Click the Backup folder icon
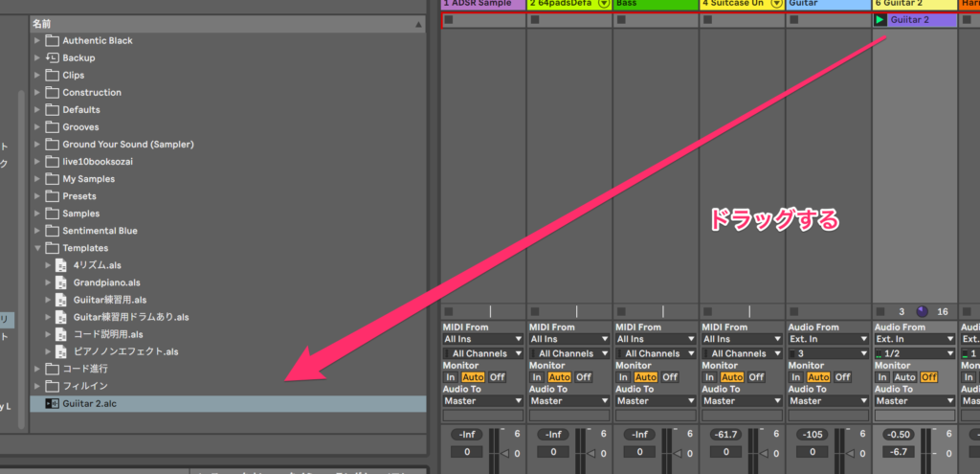The width and height of the screenshot is (980, 474). point(52,58)
